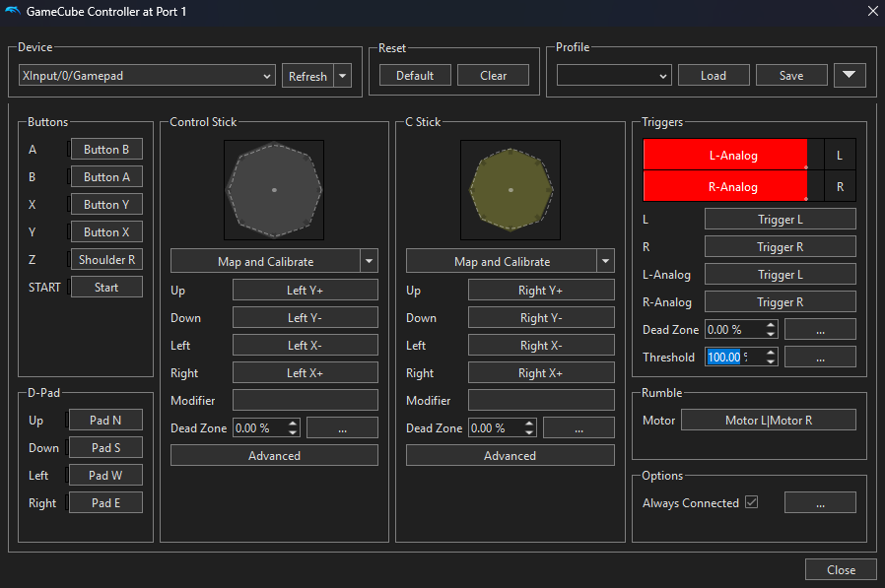The height and width of the screenshot is (588, 885).
Task: Click the C Stick Modifier field
Action: coord(541,400)
